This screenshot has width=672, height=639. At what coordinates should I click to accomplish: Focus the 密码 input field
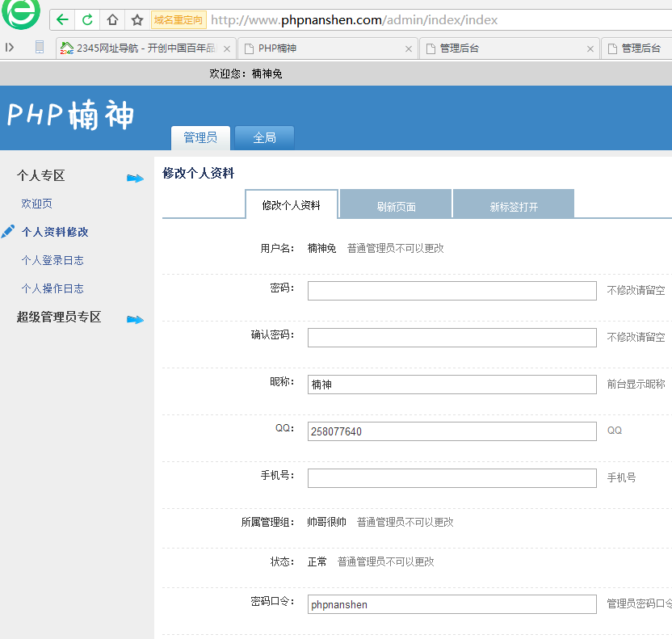coord(452,291)
